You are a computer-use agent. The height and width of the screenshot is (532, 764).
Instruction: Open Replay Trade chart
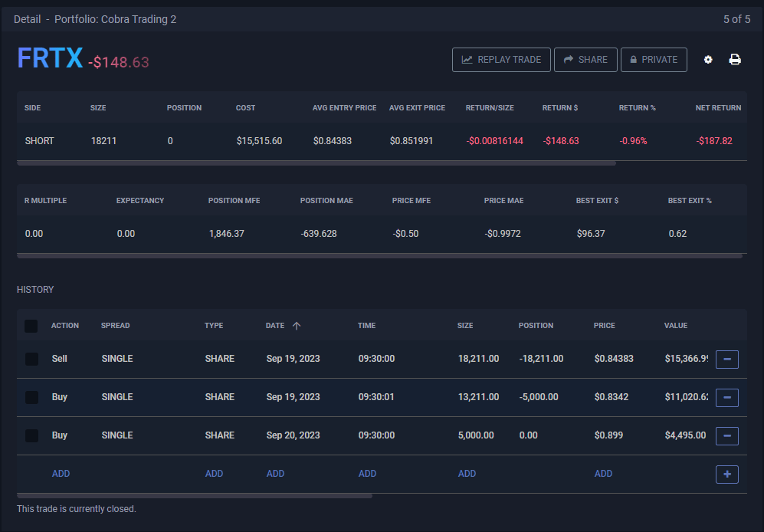[501, 60]
